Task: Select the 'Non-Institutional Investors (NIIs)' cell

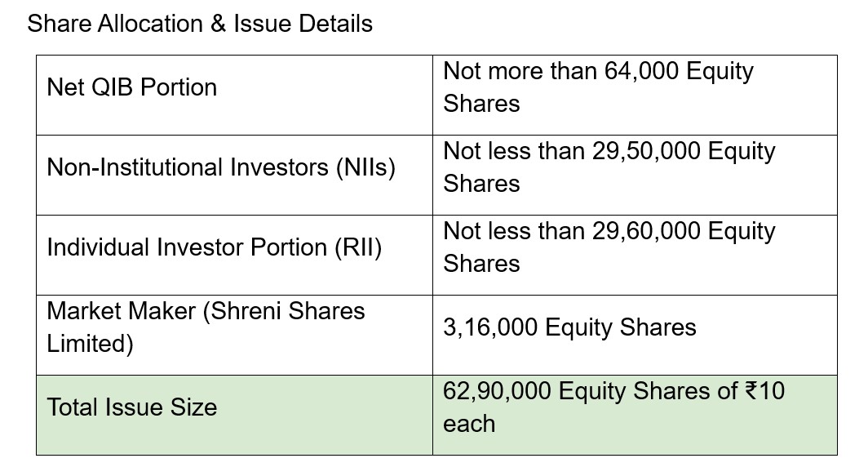Action: coord(234,175)
